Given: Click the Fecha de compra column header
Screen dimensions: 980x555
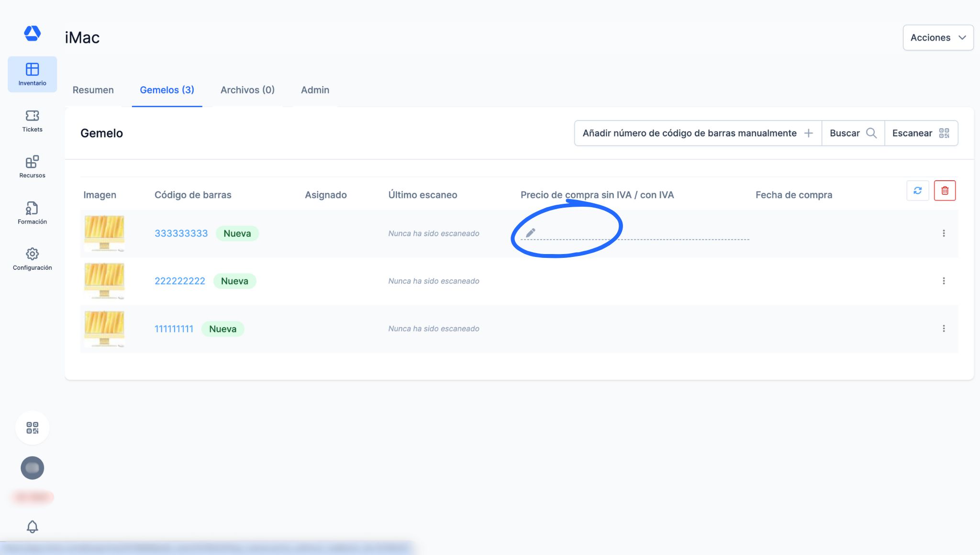Looking at the screenshot, I should tap(794, 195).
